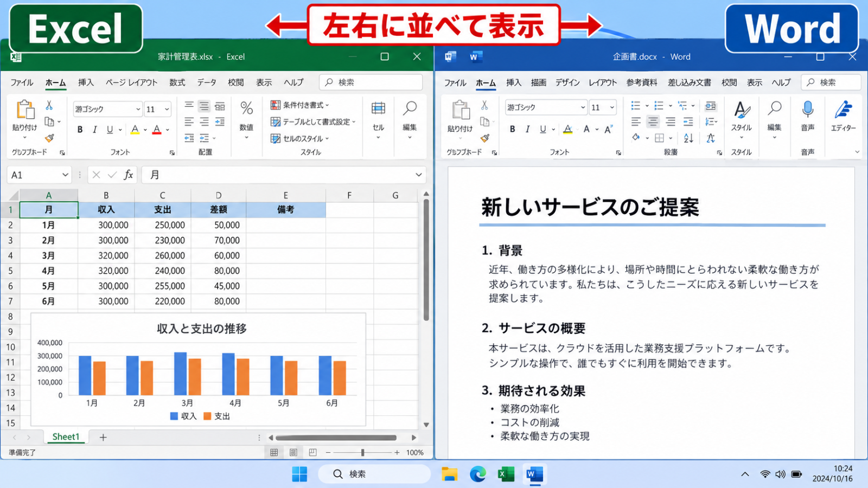This screenshot has width=868, height=488.
Task: Add a new sheet with the plus button
Action: point(103,437)
